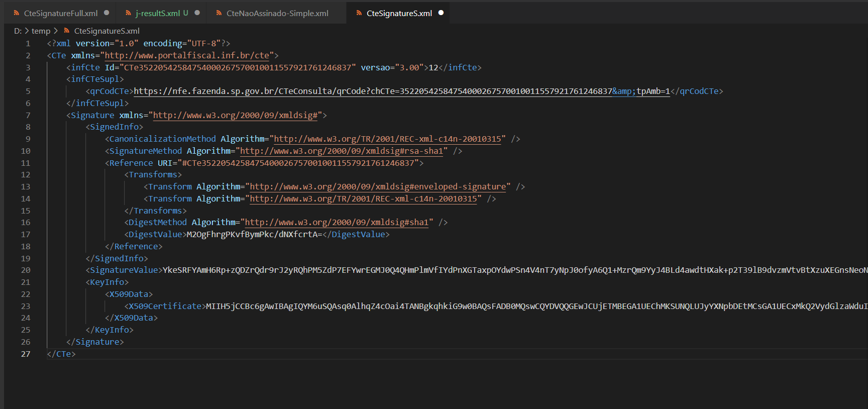Image resolution: width=868 pixels, height=409 pixels.
Task: Open the REC-xml-c14n link in CanonicalizationMethod
Action: click(387, 139)
